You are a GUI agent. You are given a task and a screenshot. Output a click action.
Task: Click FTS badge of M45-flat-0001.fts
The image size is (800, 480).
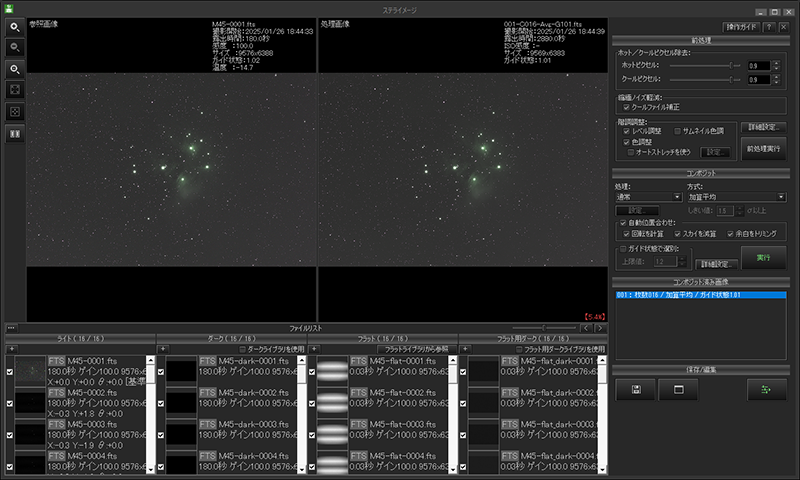coord(358,361)
